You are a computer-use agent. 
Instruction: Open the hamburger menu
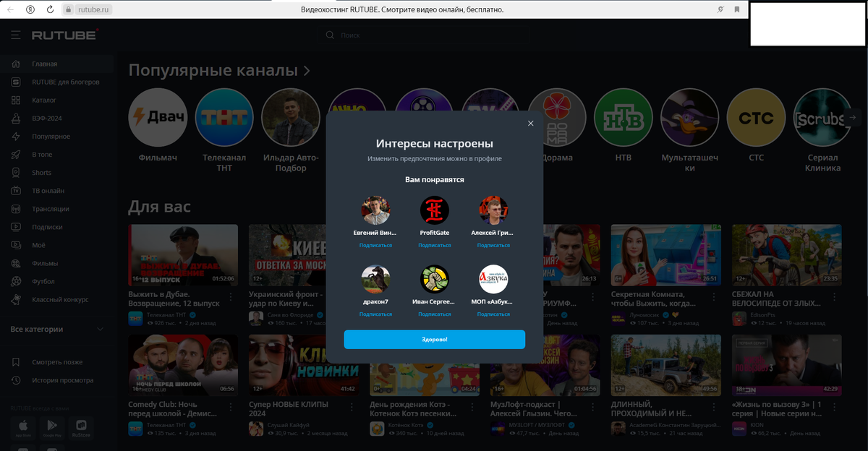click(x=15, y=35)
